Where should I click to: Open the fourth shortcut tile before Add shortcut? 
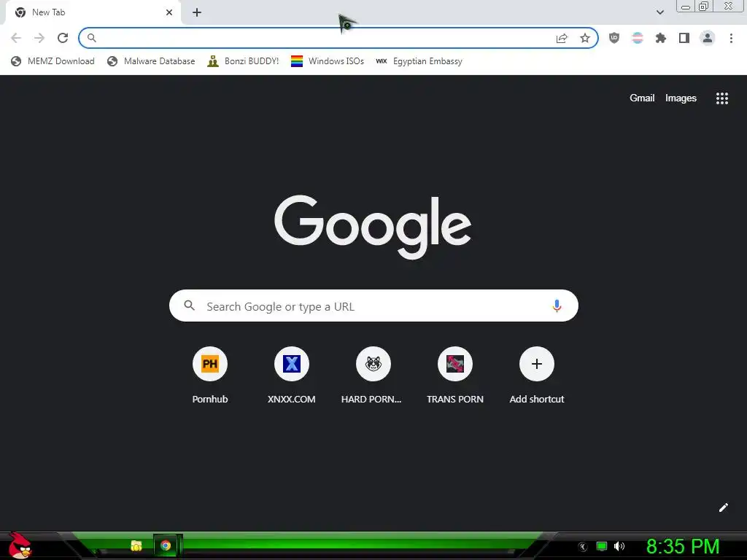[x=455, y=376]
